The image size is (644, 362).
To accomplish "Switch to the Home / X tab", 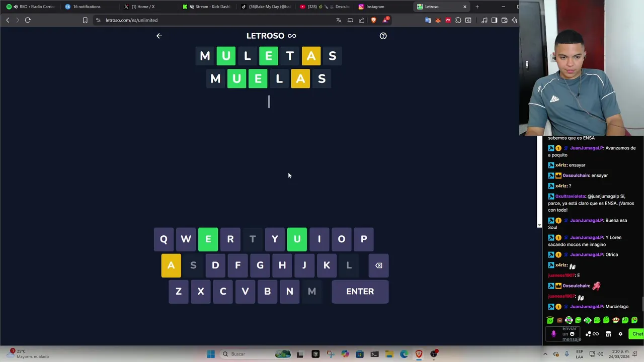I will pos(148,7).
